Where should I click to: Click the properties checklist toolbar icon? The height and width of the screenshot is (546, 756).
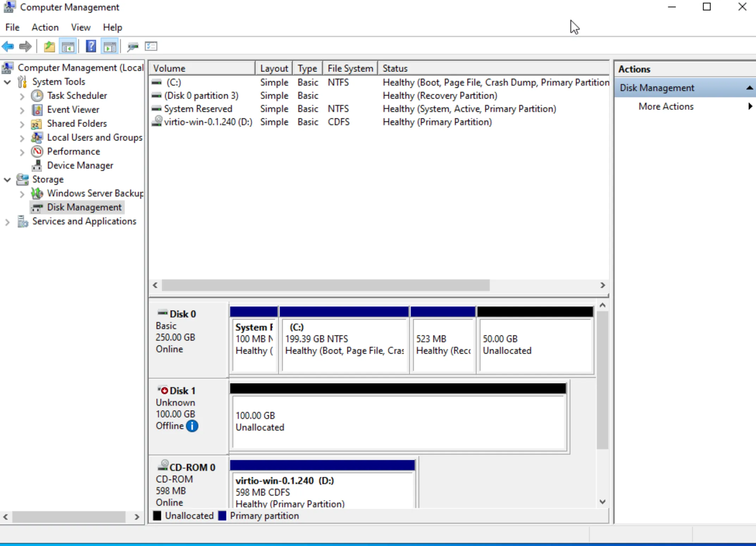coord(151,46)
